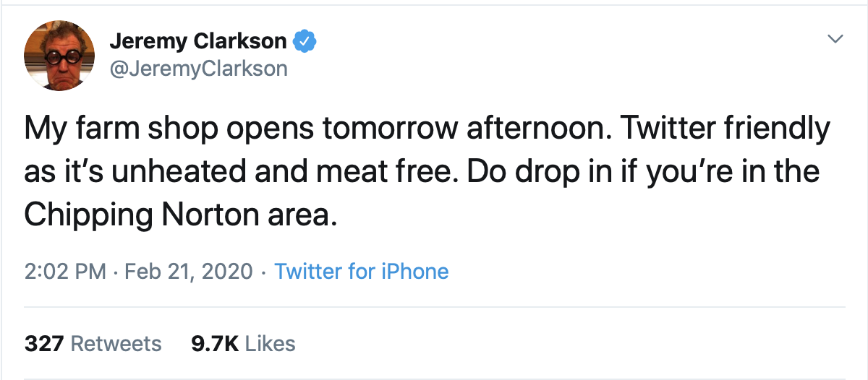
Task: Click the blue verified badge icon
Action: (x=305, y=42)
